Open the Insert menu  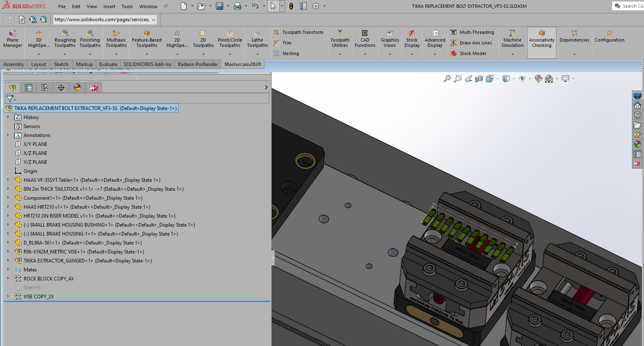pyautogui.click(x=109, y=7)
